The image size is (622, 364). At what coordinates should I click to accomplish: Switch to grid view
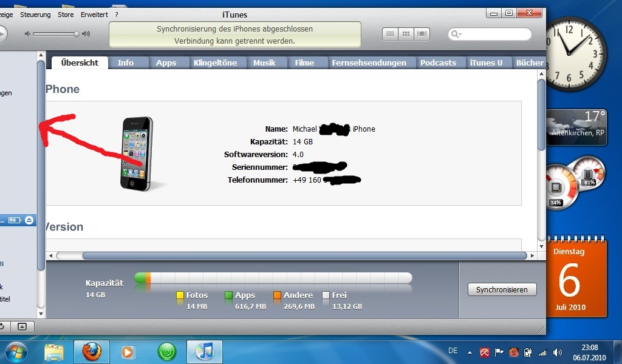[x=406, y=34]
